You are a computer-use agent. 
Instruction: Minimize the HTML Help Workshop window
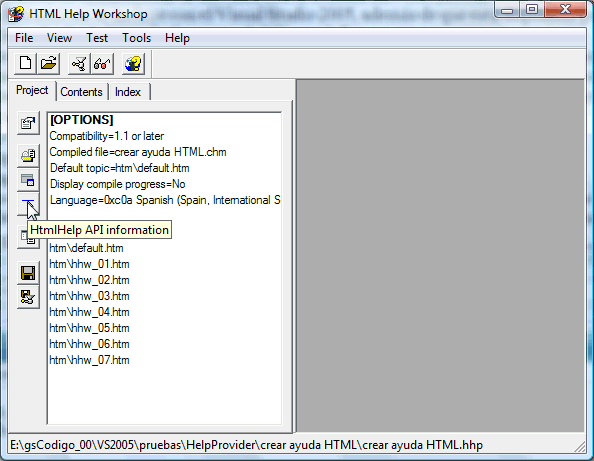[507, 10]
